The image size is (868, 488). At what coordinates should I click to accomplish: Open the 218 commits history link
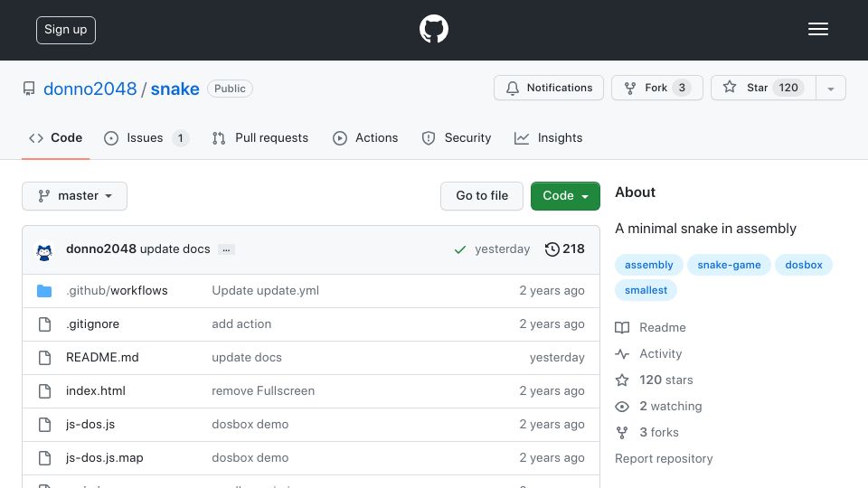pyautogui.click(x=564, y=249)
